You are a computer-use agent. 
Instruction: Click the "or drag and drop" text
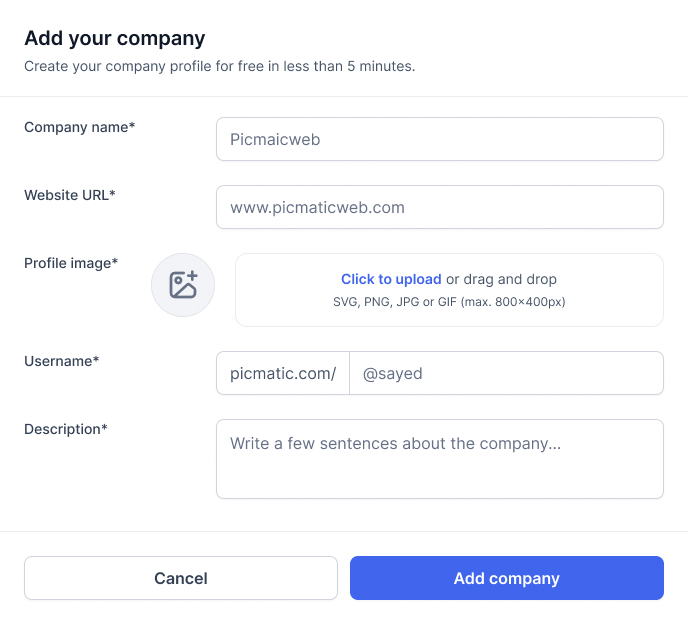501,279
